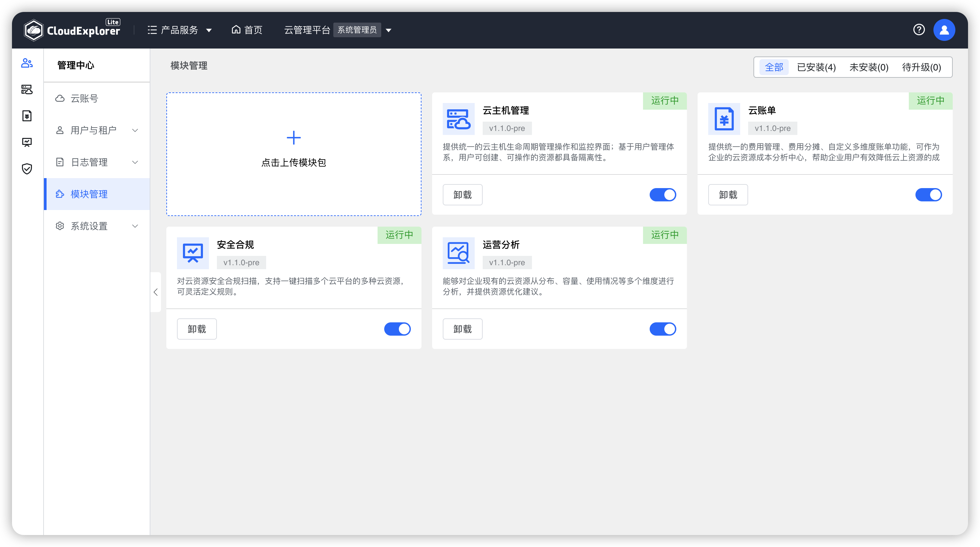Open the user avatar icon top right
This screenshot has height=547, width=980.
(945, 30)
